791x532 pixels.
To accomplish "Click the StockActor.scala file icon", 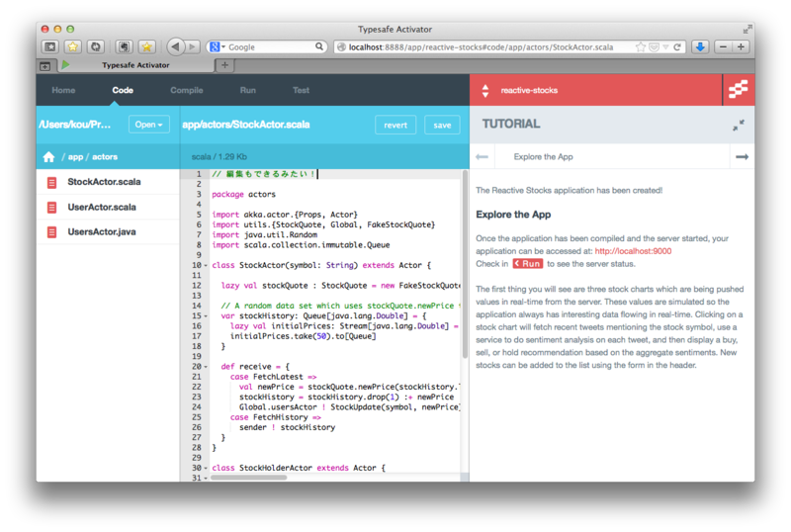I will (x=52, y=182).
